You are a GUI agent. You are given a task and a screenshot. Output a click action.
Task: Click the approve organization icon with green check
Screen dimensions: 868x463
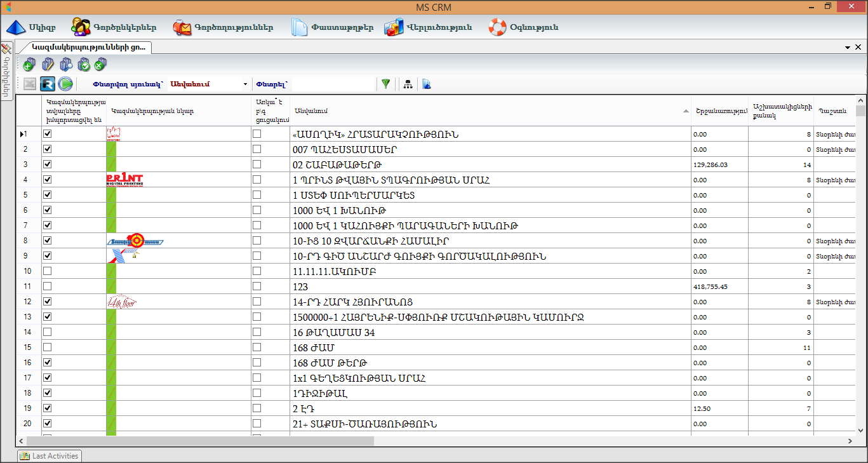coord(84,65)
